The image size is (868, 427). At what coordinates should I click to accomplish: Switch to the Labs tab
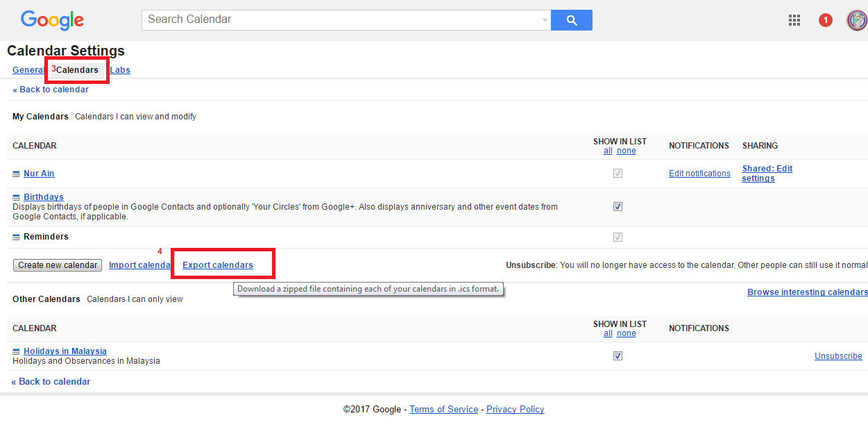(120, 70)
